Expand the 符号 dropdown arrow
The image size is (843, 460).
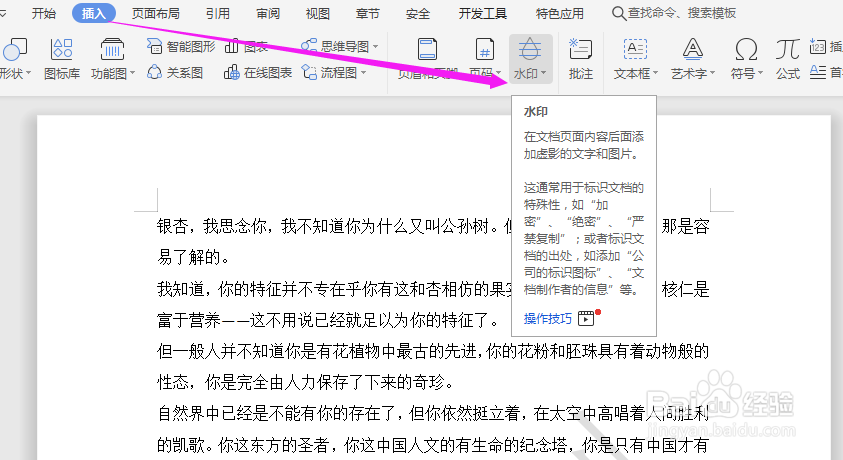coord(760,73)
